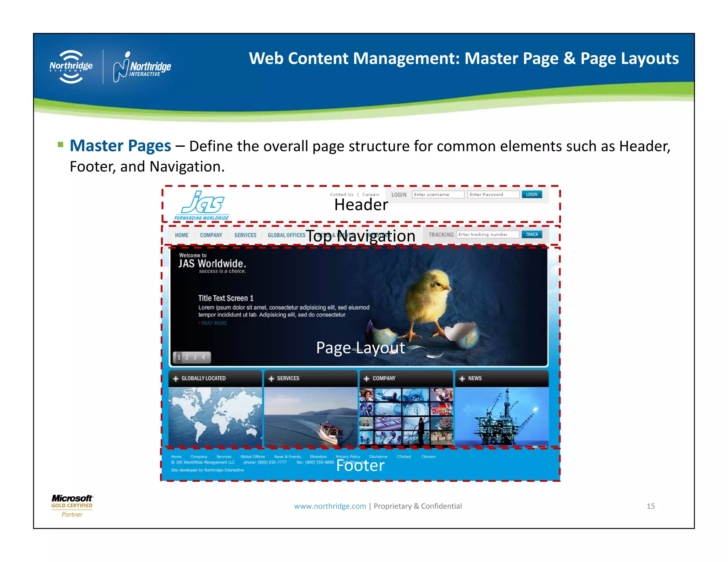728x562 pixels.
Task: Open the footer Global Offices link
Action: click(253, 457)
